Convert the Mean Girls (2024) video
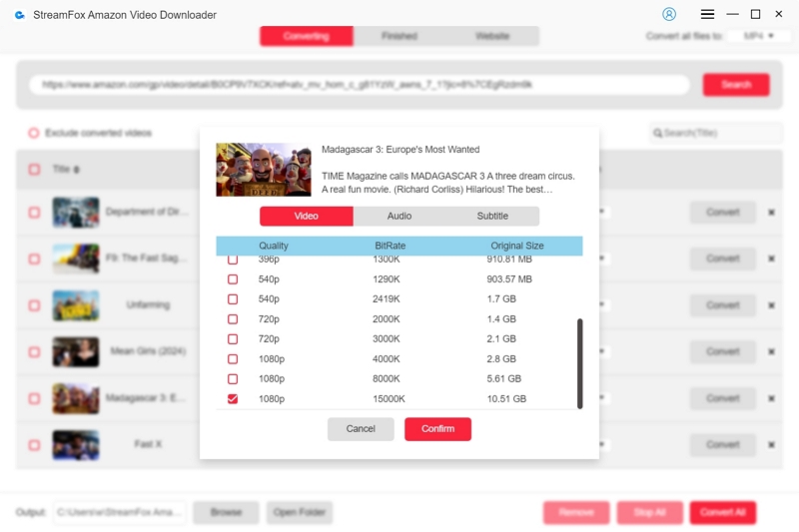Image resolution: width=799 pixels, height=532 pixels. click(x=723, y=351)
